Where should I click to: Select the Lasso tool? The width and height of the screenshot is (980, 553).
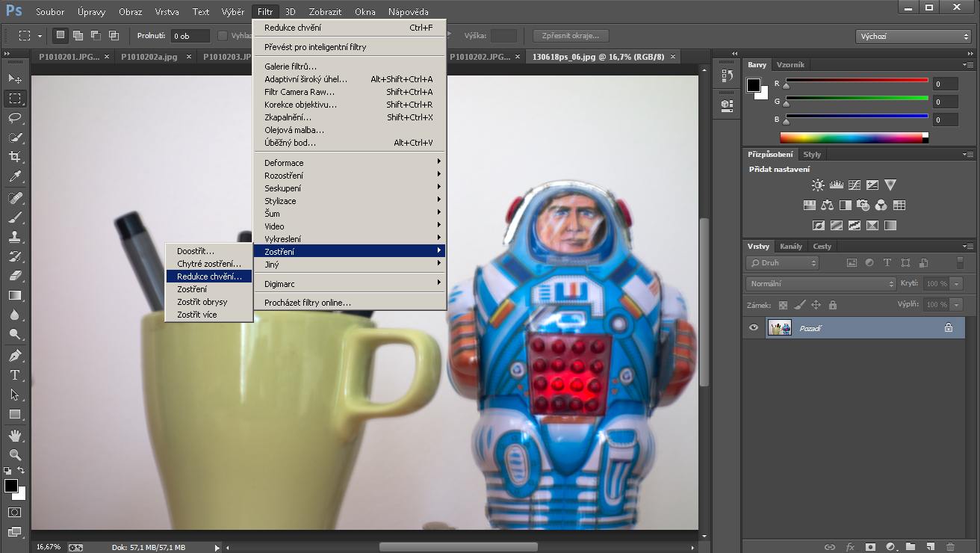[x=15, y=118]
